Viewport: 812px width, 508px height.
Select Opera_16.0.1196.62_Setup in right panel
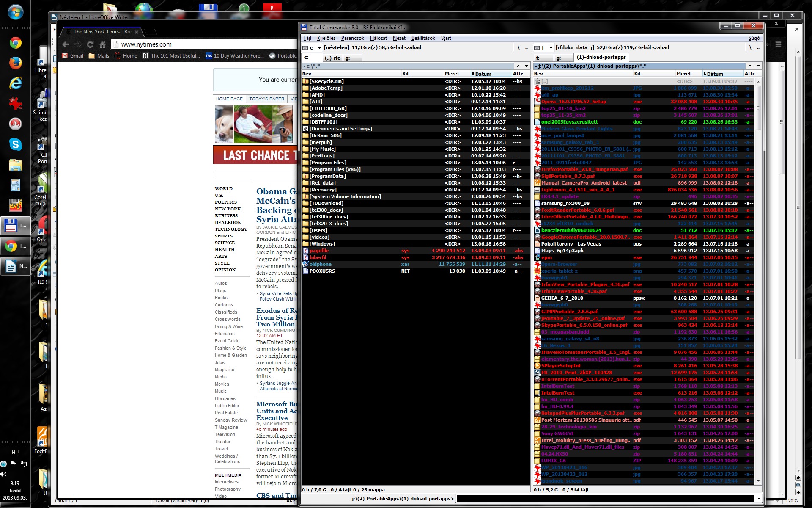644,102
